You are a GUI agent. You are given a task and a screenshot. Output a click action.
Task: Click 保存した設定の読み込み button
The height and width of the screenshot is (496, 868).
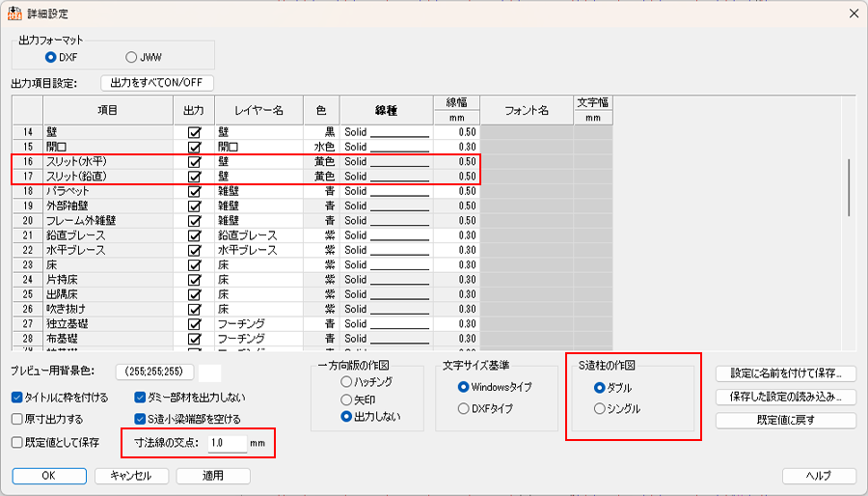click(785, 397)
